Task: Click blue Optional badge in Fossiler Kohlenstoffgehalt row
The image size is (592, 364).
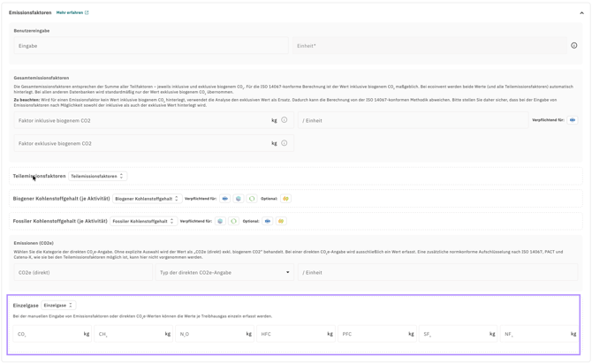Action: pyautogui.click(x=268, y=221)
